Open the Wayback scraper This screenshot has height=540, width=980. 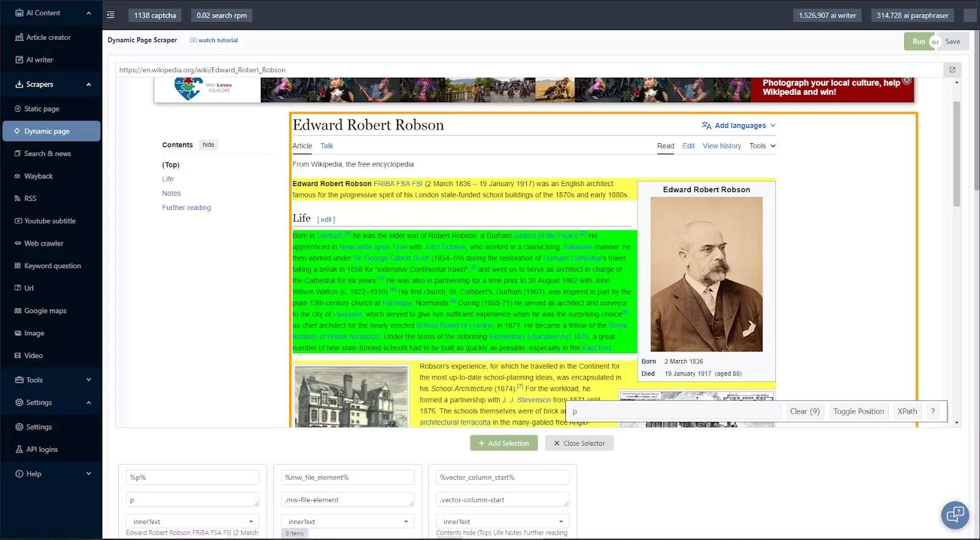(38, 176)
